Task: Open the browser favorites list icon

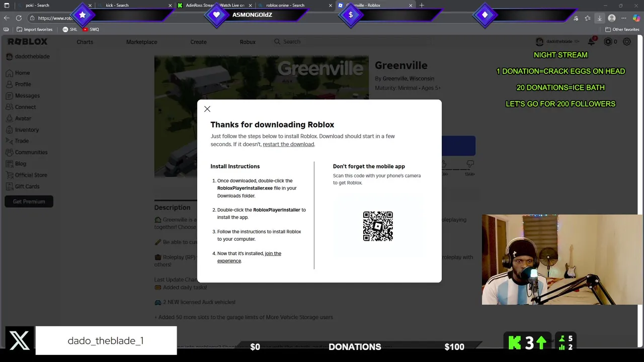Action: click(x=588, y=18)
